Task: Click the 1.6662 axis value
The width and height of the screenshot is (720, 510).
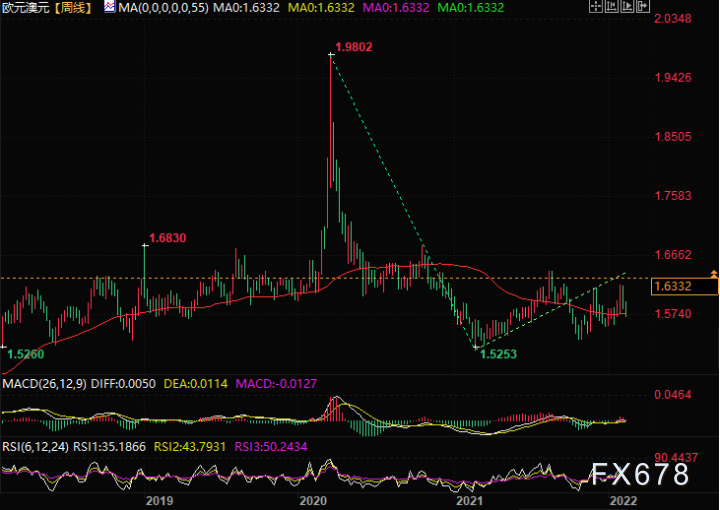Action: click(673, 255)
